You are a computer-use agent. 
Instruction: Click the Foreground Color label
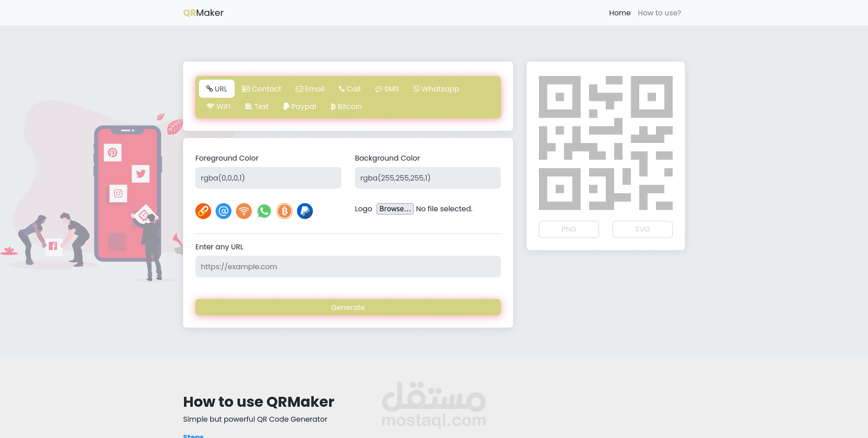coord(226,158)
